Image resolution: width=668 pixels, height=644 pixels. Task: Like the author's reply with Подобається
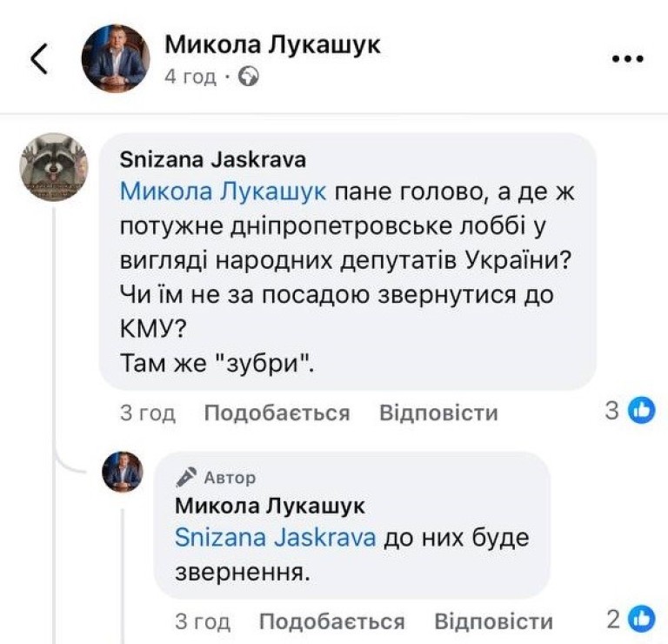point(332,621)
